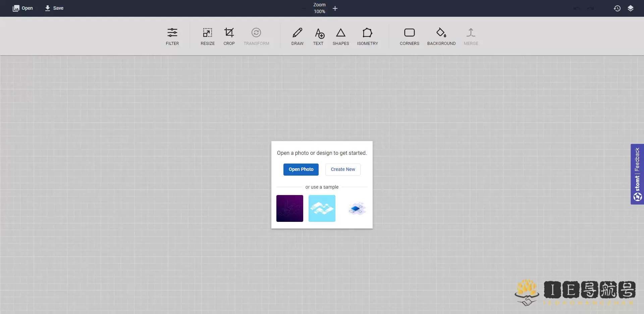
Task: Select the Isometry tool
Action: [x=367, y=36]
